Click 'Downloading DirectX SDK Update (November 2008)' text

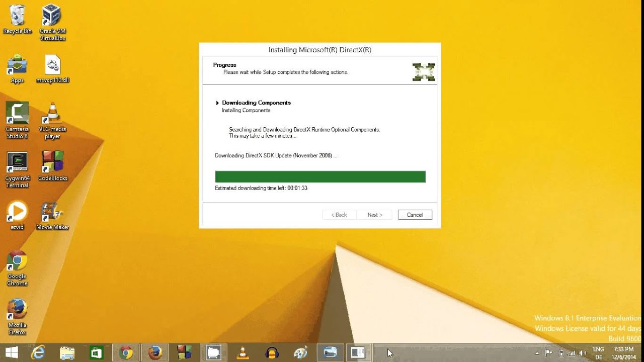click(x=276, y=155)
